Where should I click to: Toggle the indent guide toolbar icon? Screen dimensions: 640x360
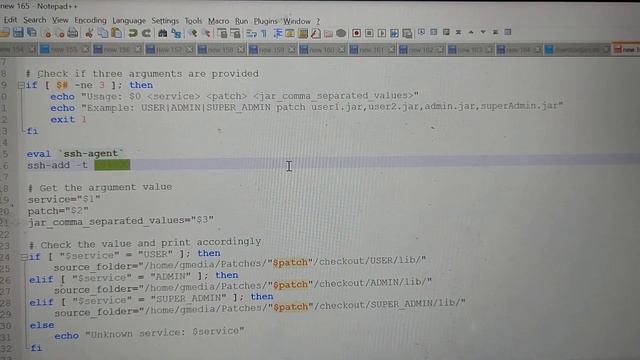tap(278, 33)
